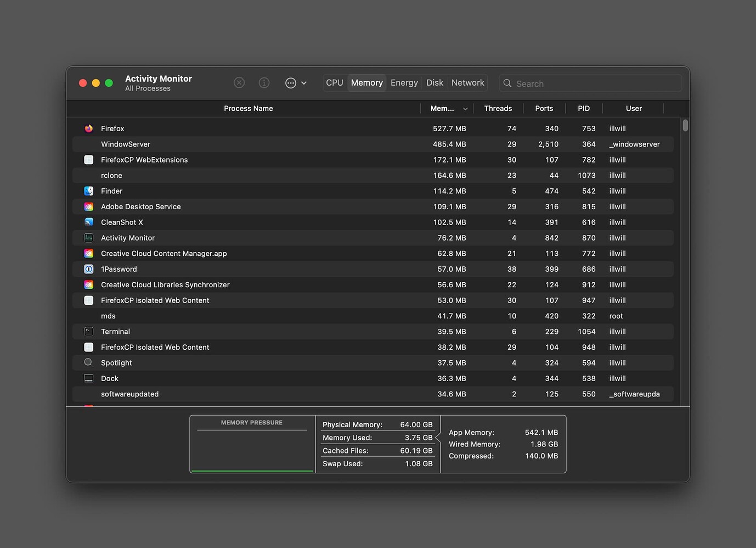Click the Activity Monitor icon in its row
756x548 pixels.
[88, 238]
